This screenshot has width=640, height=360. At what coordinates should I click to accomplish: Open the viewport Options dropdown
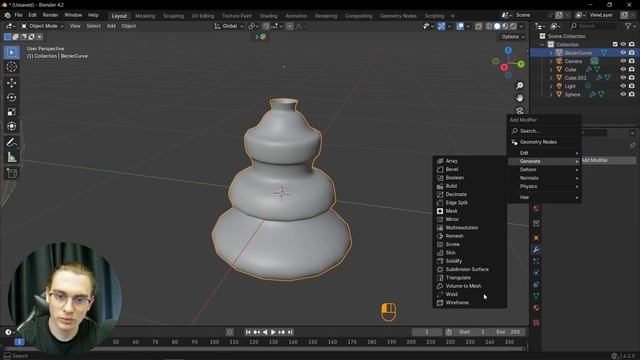512,37
